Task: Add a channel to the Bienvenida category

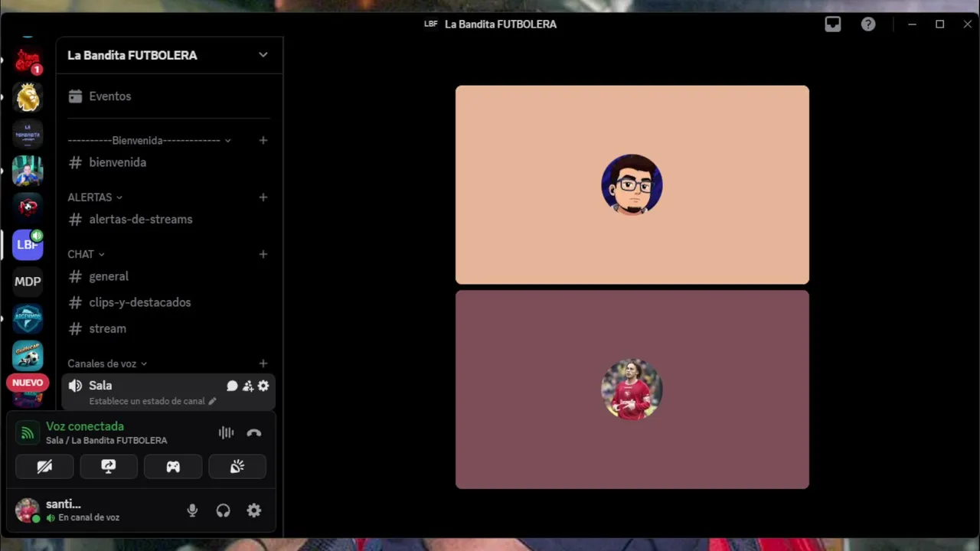Action: 263,140
